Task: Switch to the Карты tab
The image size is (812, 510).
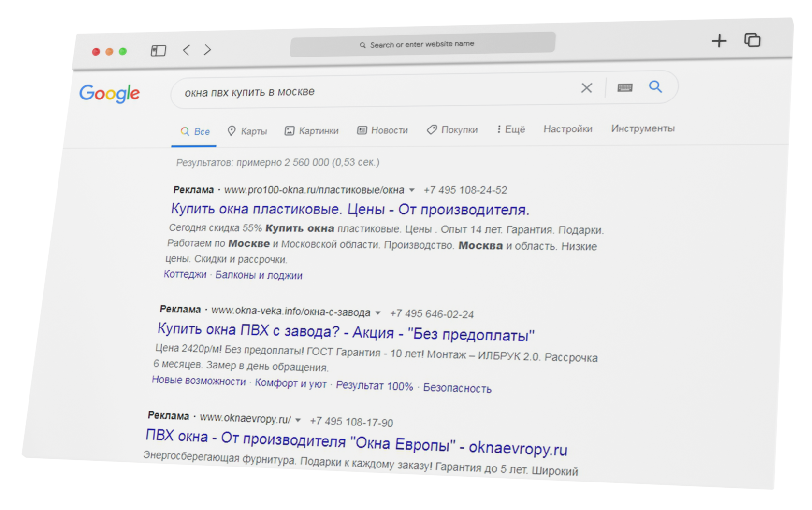Action: click(x=247, y=131)
